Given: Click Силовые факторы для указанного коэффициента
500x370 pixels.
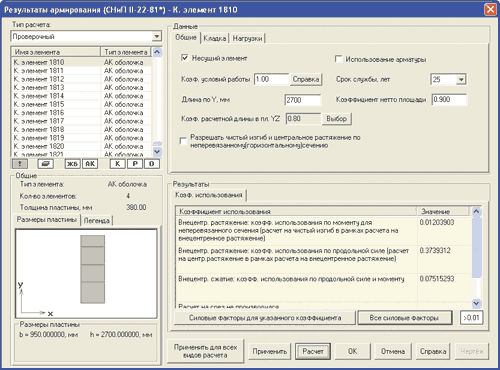Looking at the screenshot, I should [265, 318].
